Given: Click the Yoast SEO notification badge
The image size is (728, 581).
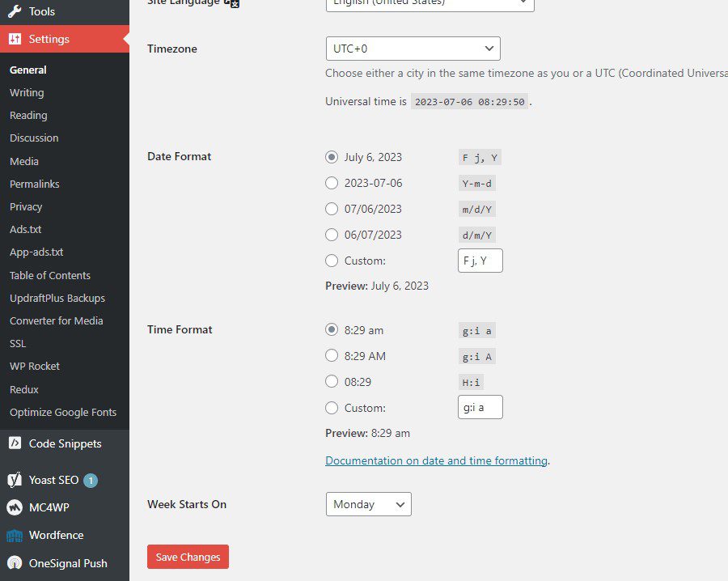Looking at the screenshot, I should point(91,480).
